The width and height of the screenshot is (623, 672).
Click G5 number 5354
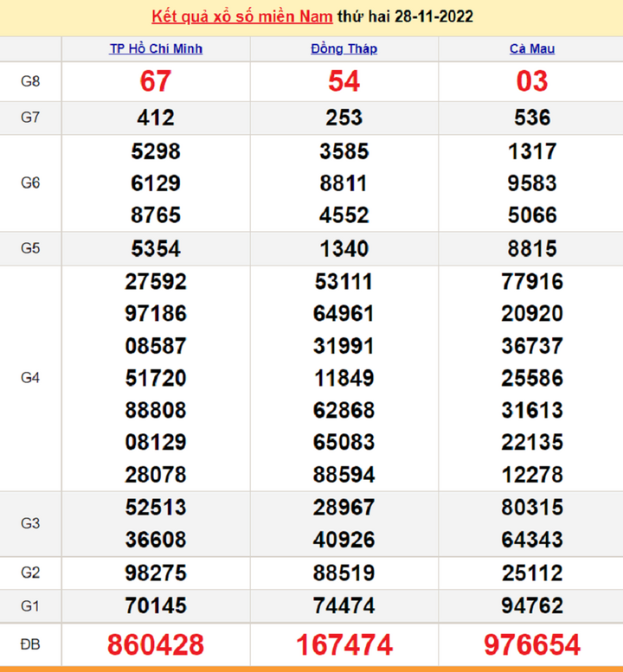pos(156,248)
